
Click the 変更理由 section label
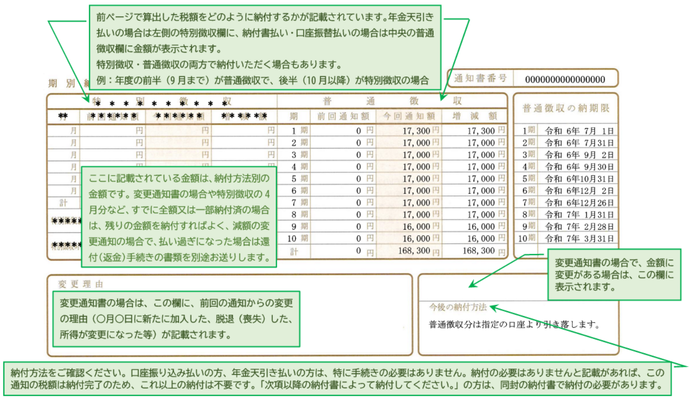click(81, 285)
